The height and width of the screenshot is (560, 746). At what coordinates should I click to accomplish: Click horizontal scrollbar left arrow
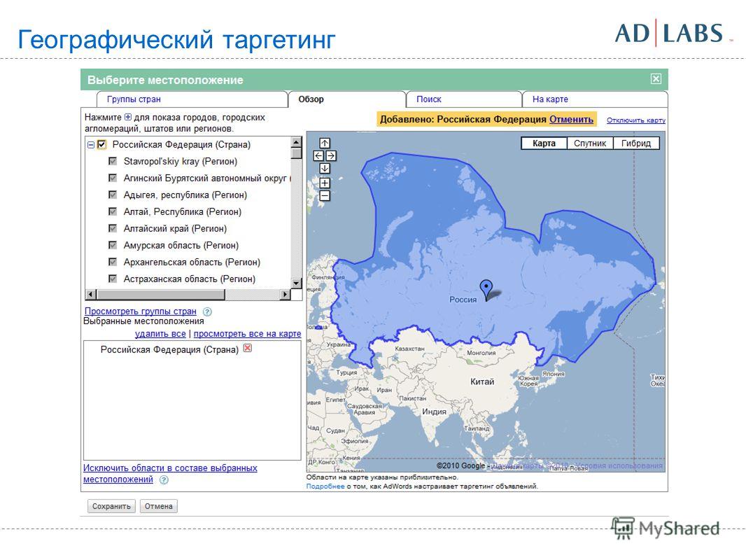tap(91, 295)
